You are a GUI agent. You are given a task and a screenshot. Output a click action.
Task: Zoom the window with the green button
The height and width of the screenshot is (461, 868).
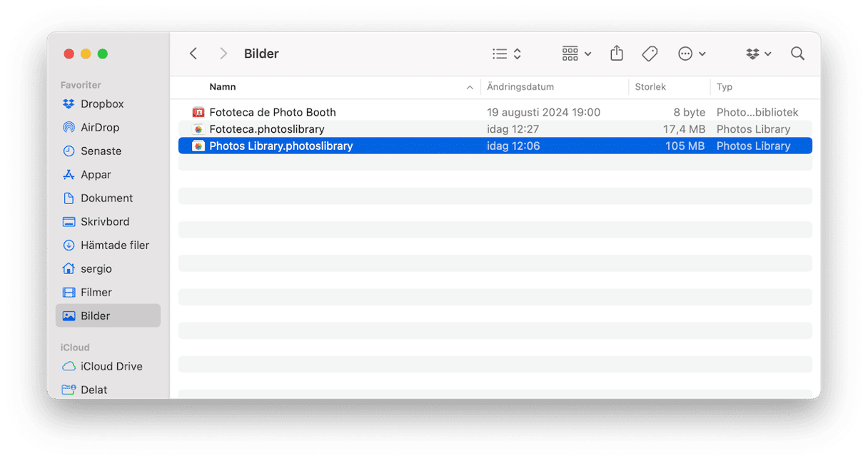(x=103, y=54)
